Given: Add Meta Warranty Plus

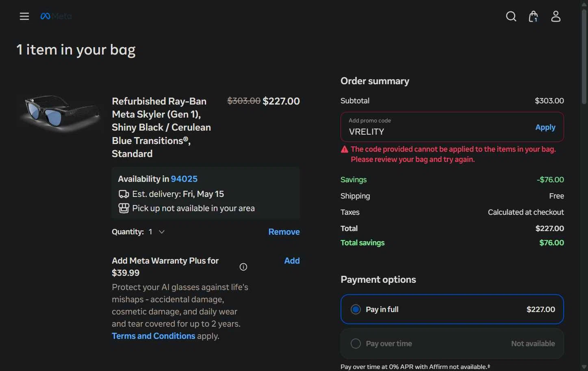Looking at the screenshot, I should coord(292,261).
